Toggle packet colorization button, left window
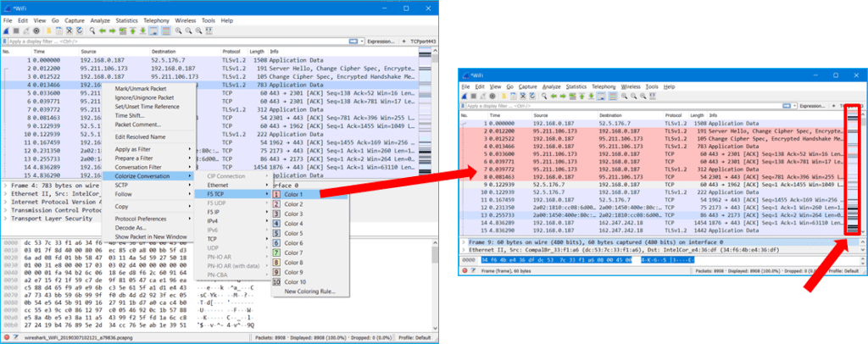 [166, 31]
